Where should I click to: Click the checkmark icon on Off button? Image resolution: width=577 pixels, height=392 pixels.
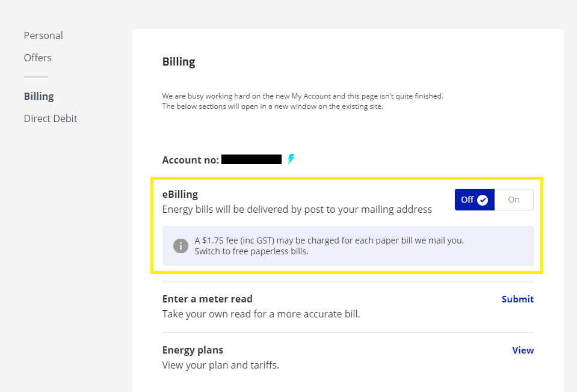(x=483, y=200)
